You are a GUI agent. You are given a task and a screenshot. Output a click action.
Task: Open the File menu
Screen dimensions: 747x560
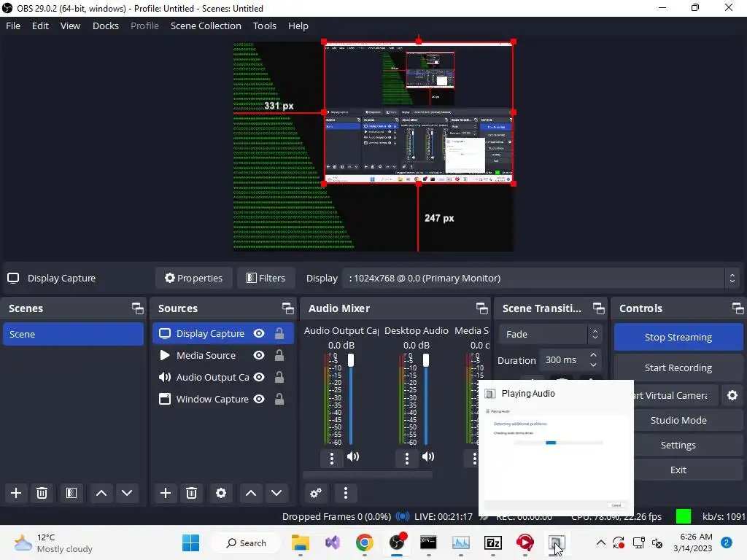point(13,26)
